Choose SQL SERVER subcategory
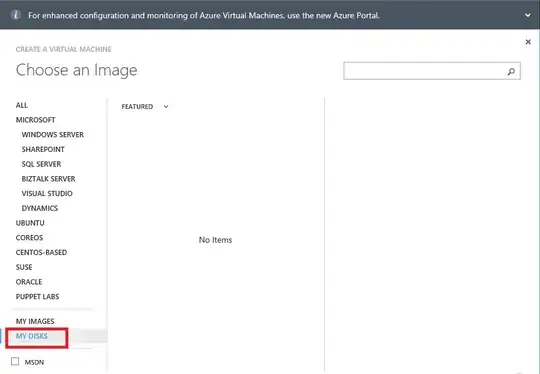This screenshot has width=540, height=374. [41, 164]
